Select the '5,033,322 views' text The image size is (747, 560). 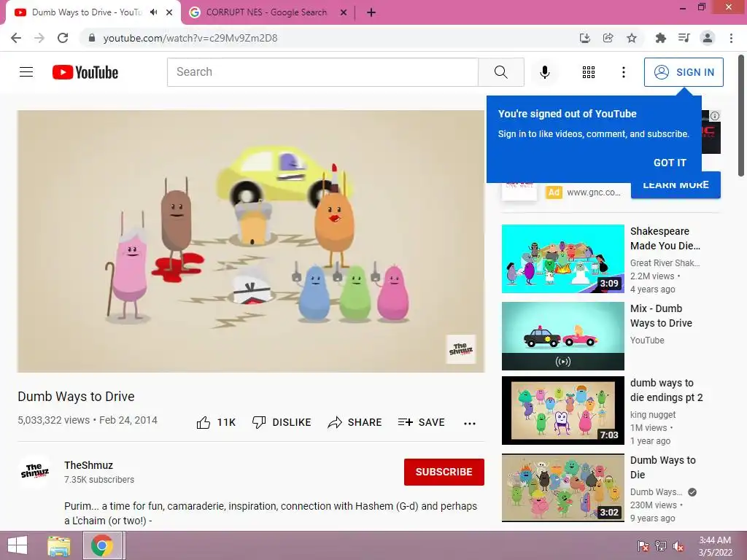point(53,420)
